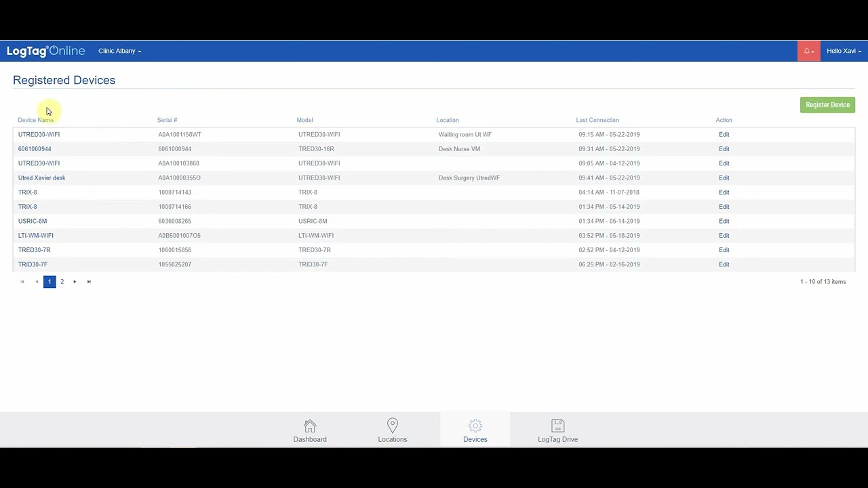
Task: Sort by Model column header
Action: coord(304,120)
